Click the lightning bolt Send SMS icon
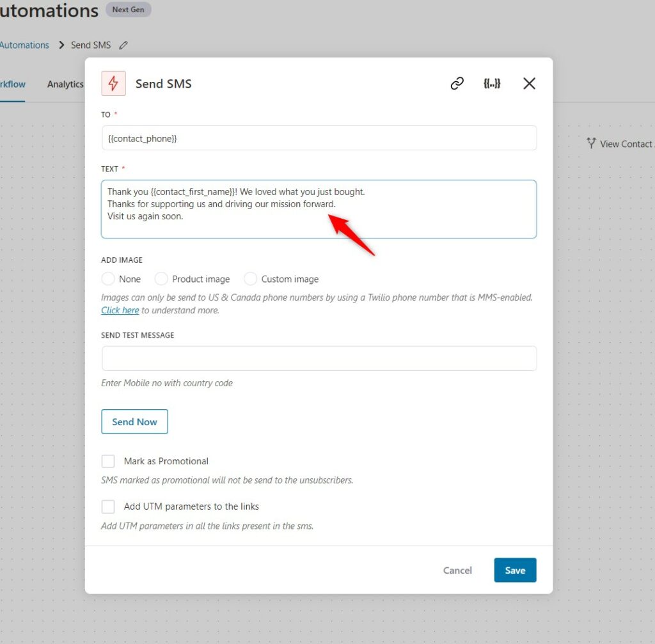This screenshot has height=644, width=655. pos(113,84)
